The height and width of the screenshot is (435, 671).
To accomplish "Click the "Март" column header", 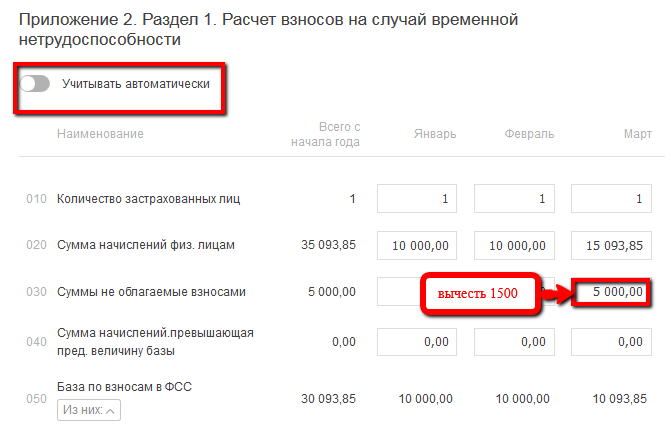I will (x=636, y=134).
